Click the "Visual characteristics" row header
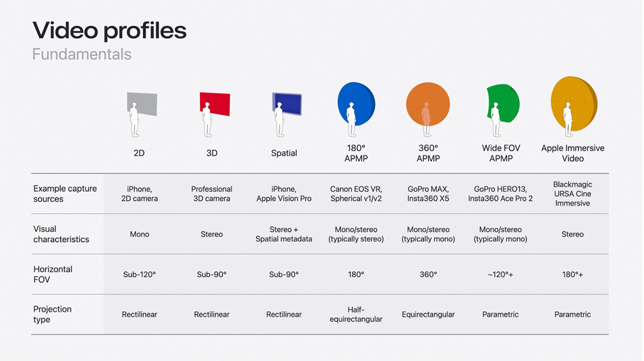 click(61, 234)
